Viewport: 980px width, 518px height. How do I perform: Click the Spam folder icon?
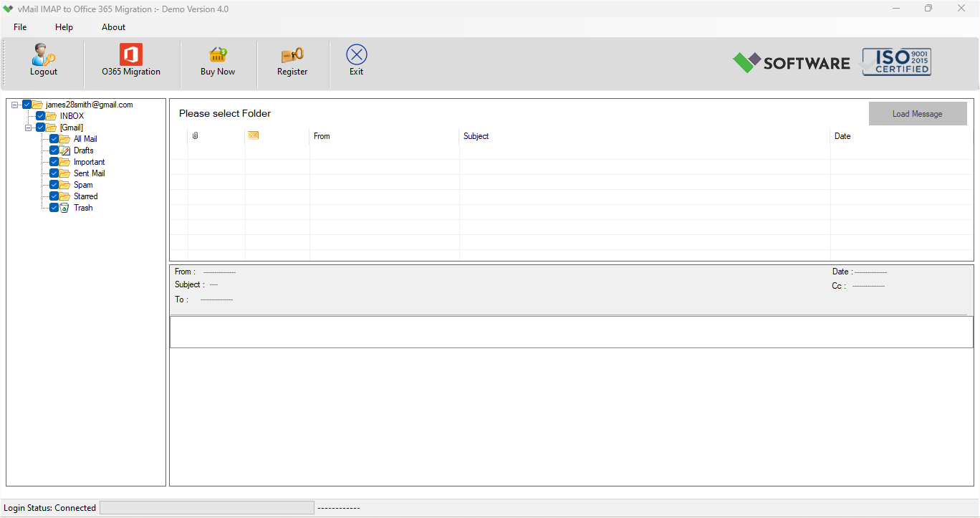[64, 185]
